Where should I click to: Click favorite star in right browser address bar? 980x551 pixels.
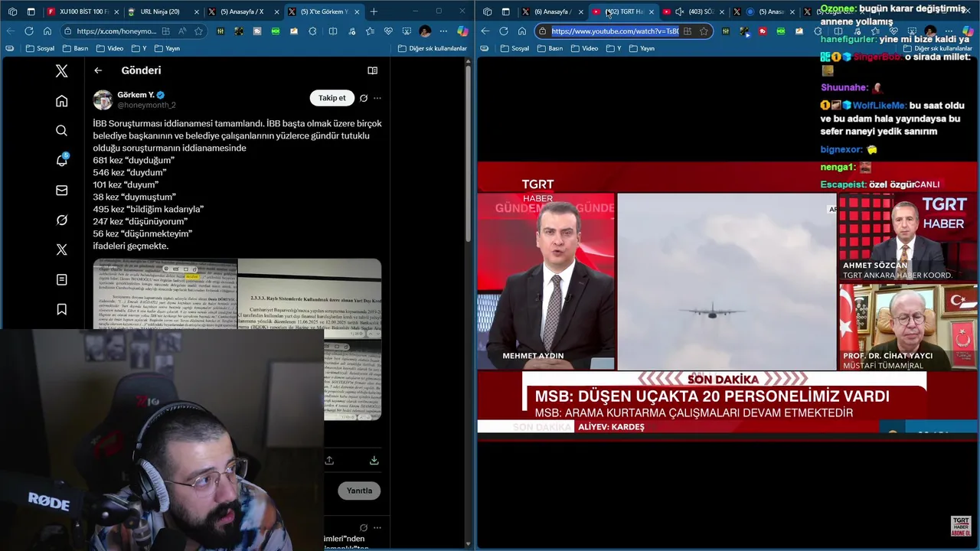click(704, 31)
